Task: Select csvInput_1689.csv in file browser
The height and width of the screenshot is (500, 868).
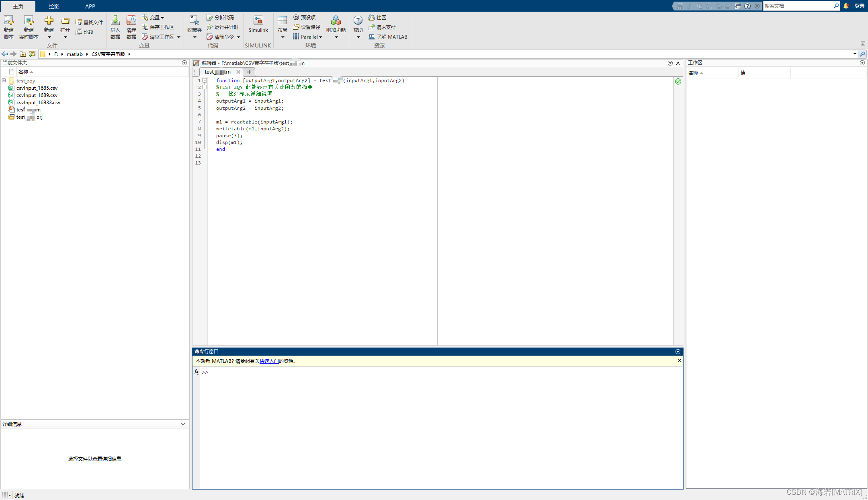Action: (37, 95)
